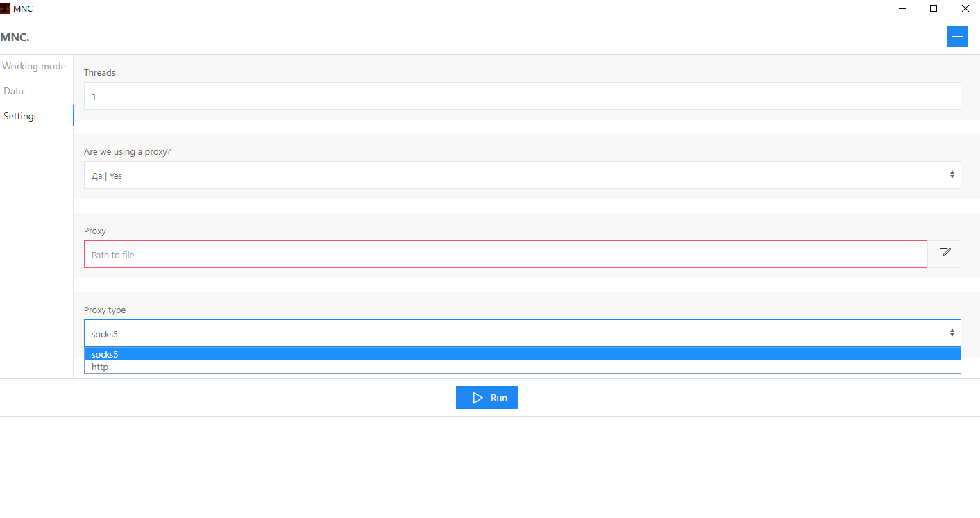Select the Settings tab
The width and height of the screenshot is (980, 518).
[21, 116]
